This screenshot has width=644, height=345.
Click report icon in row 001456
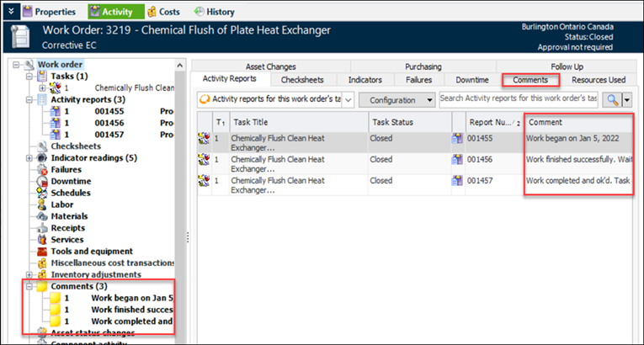[x=457, y=159]
